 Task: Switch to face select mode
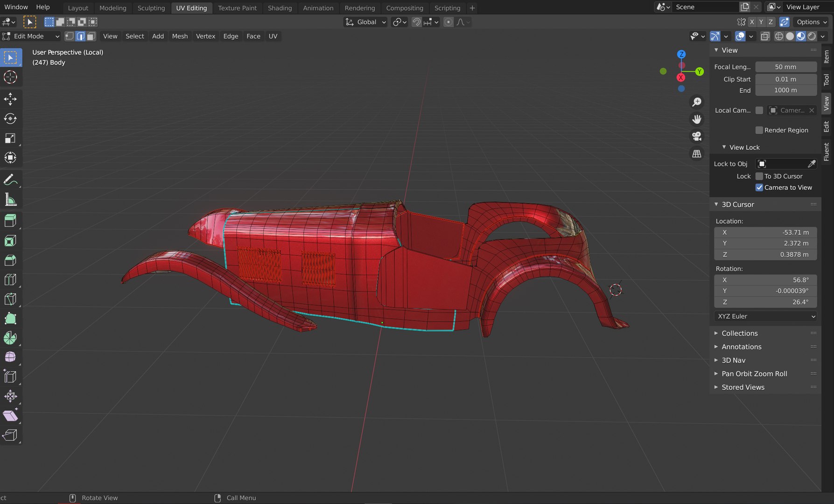91,36
